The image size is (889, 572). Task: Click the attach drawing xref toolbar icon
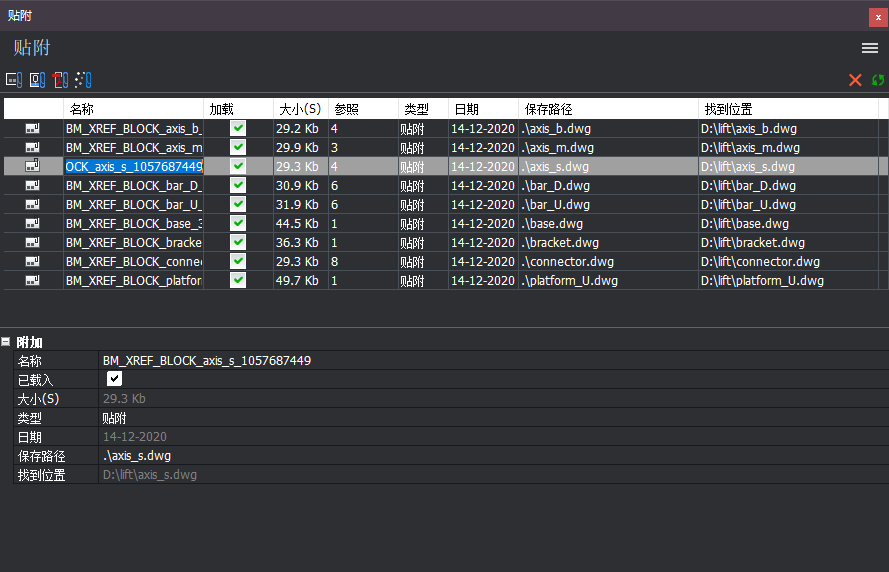click(x=13, y=80)
